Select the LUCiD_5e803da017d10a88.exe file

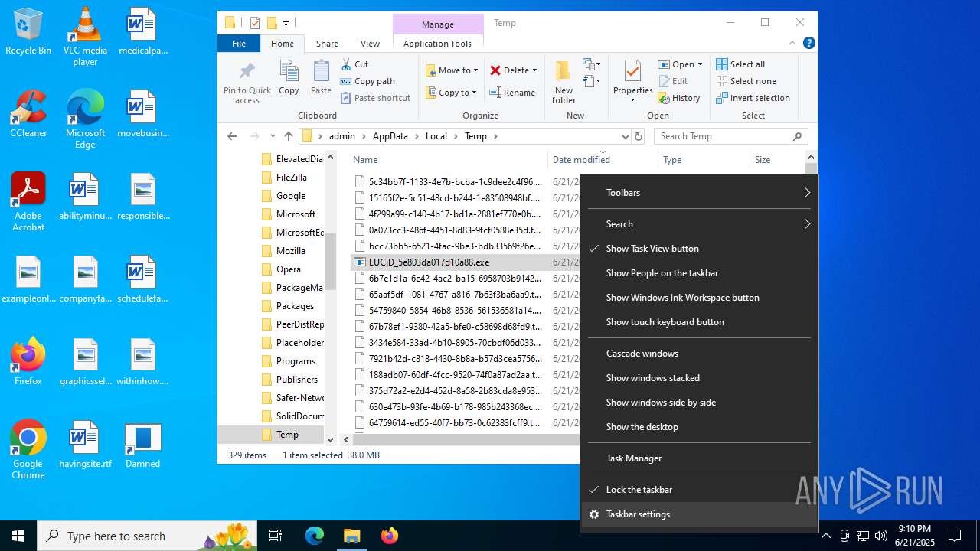tap(429, 262)
